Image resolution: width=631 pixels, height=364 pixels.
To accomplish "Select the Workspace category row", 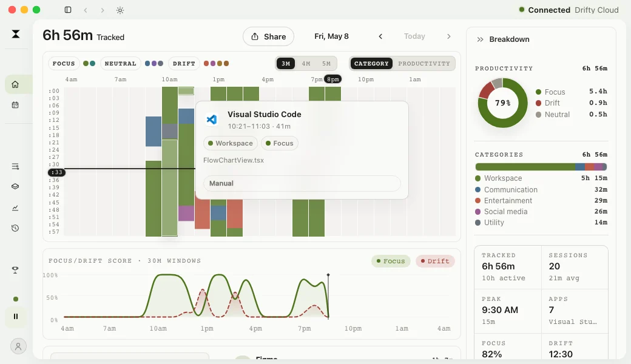I will coord(541,178).
